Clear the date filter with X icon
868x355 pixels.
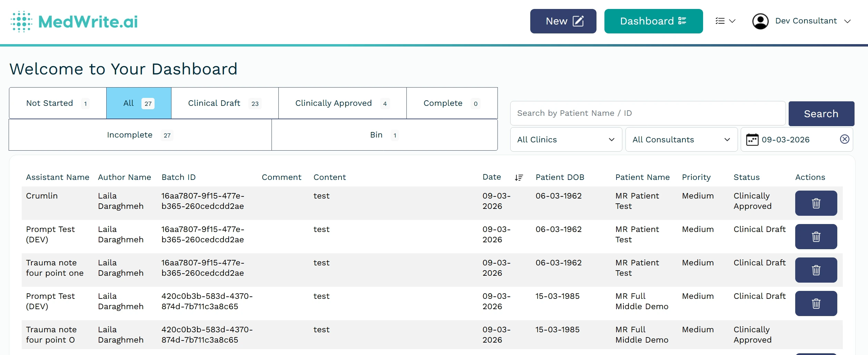point(845,139)
